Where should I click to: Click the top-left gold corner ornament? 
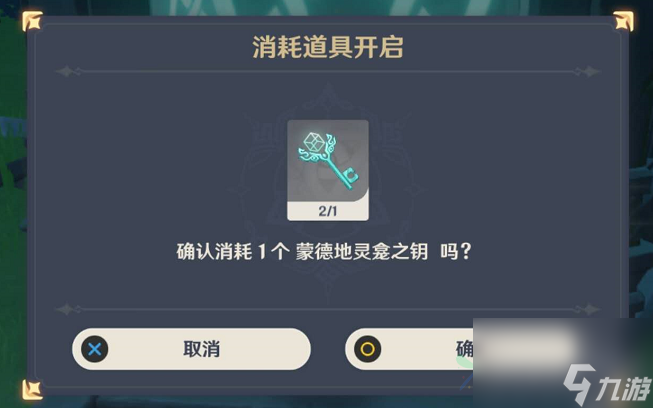coord(32,21)
